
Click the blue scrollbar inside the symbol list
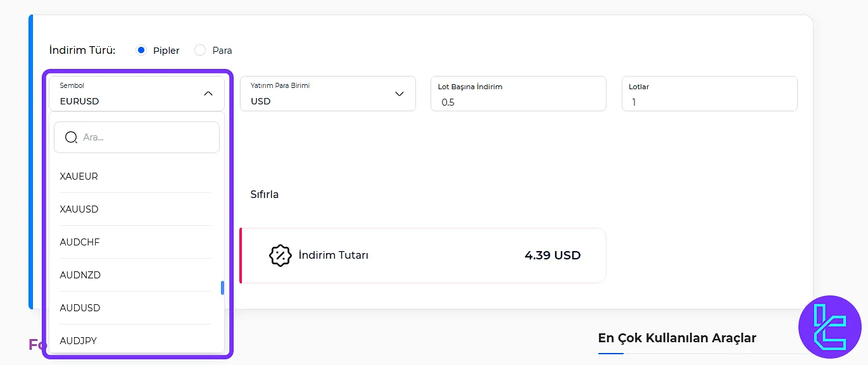pyautogui.click(x=222, y=288)
